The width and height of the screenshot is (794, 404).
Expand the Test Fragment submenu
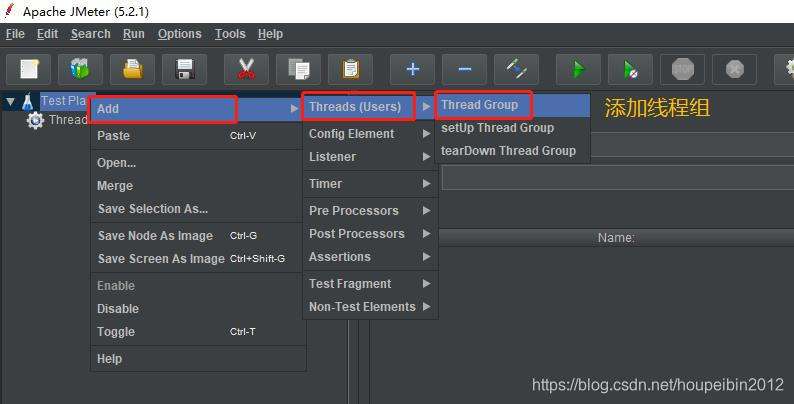point(370,284)
